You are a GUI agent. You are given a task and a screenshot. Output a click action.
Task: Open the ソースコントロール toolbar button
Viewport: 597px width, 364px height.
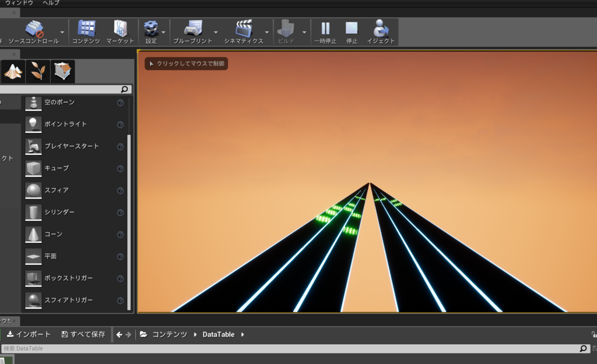pos(34,33)
